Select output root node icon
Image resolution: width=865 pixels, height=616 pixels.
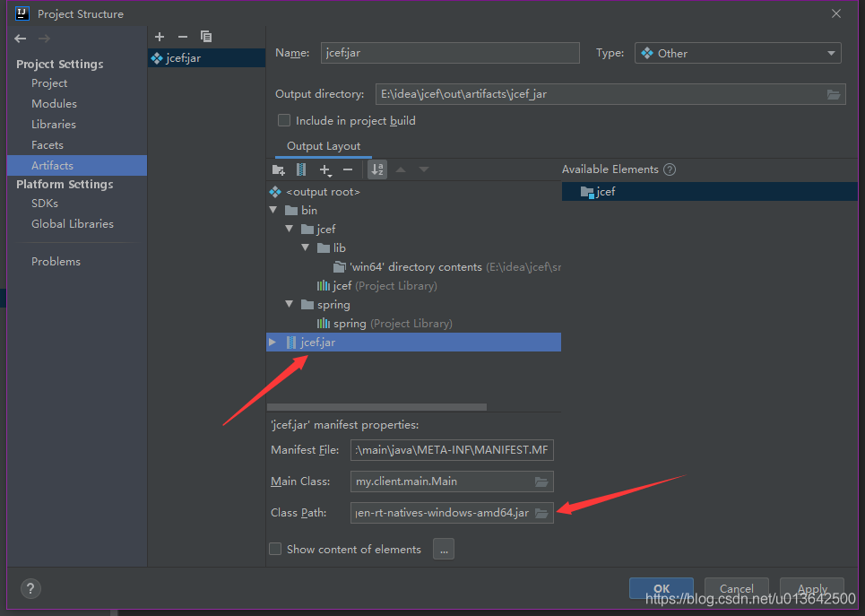(x=274, y=192)
